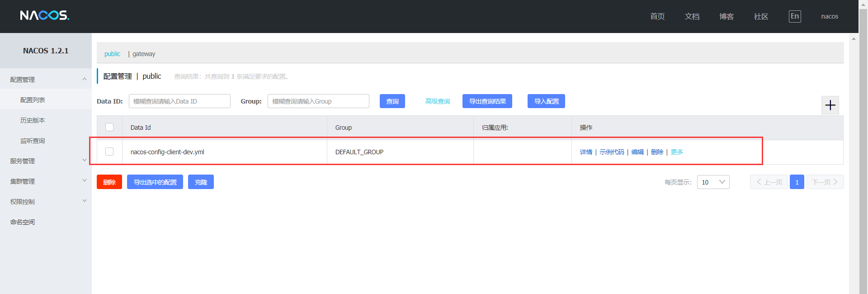868x294 pixels.
Task: Expand the 集群管理 sidebar section
Action: (46, 181)
